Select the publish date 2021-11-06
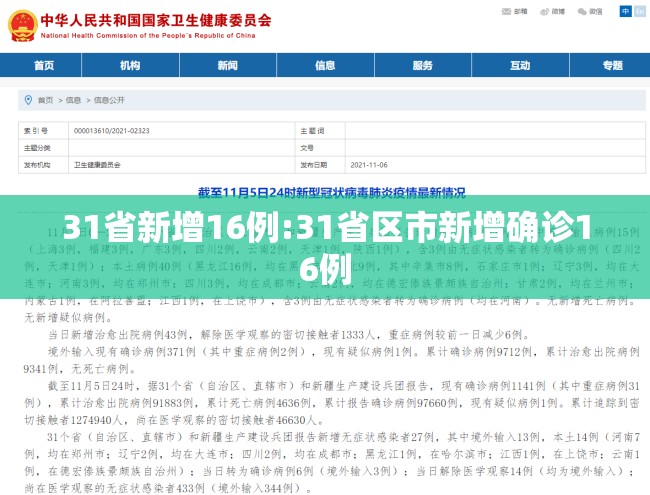The height and width of the screenshot is (495, 650). pos(369,165)
